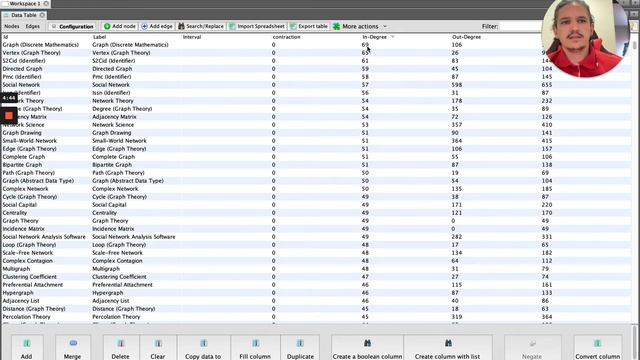This screenshot has height=360, width=640.
Task: Switch to the Edges table view
Action: [x=33, y=26]
